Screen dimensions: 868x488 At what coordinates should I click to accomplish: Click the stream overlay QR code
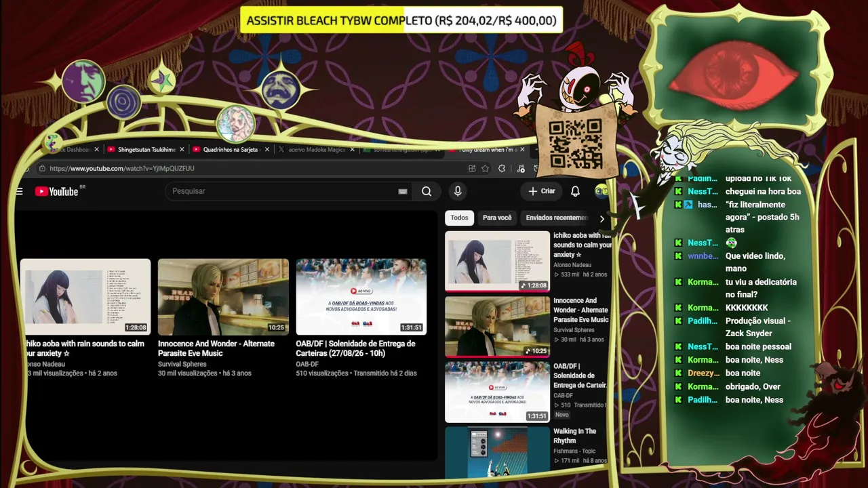pyautogui.click(x=576, y=144)
